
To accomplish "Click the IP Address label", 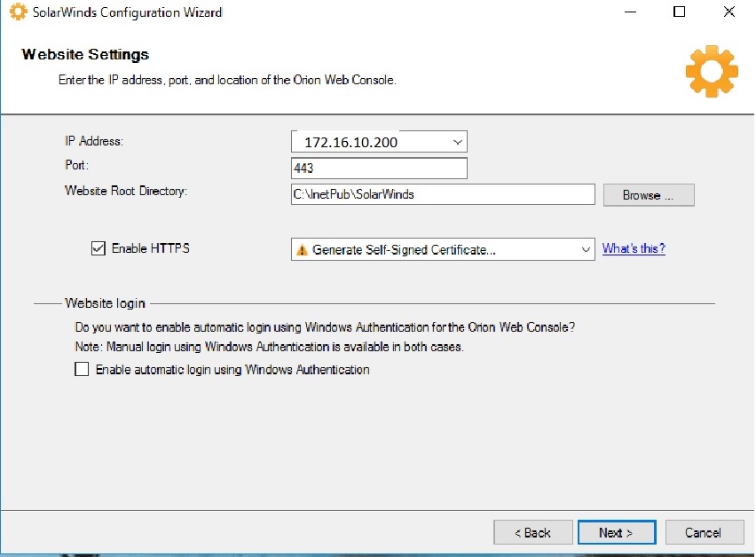I will pos(94,141).
